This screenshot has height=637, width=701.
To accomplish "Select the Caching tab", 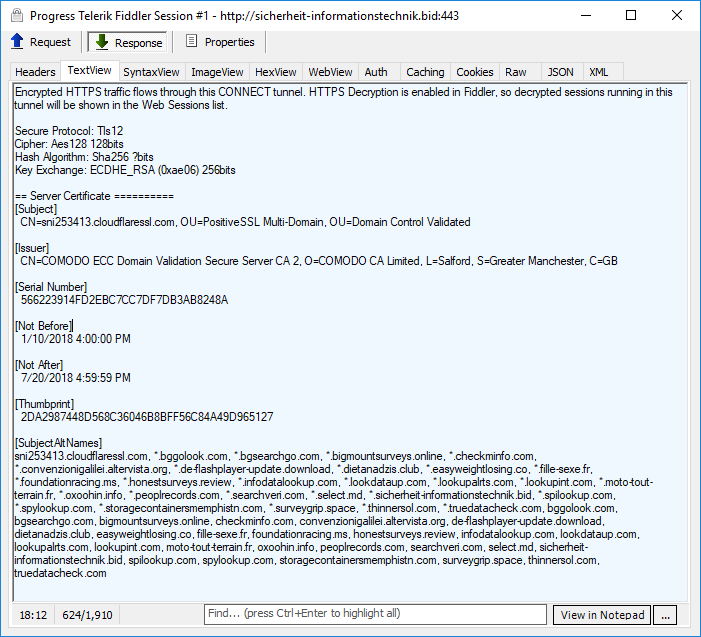I will 425,72.
